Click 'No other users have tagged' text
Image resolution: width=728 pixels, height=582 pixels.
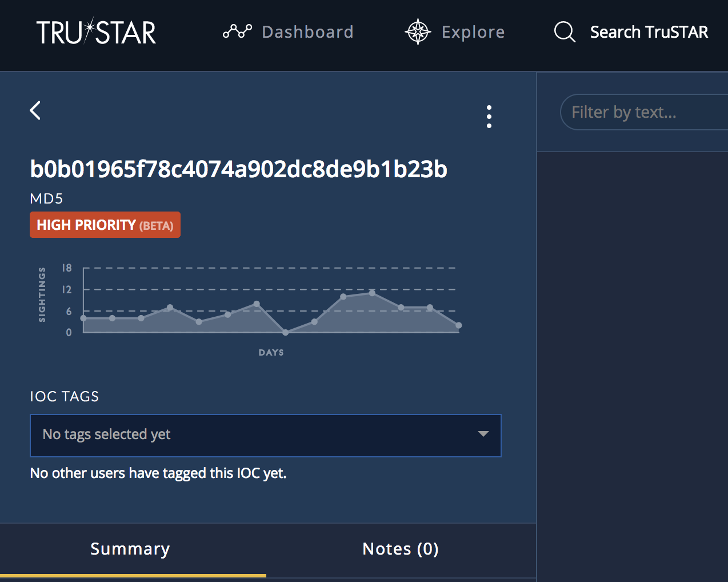[158, 473]
